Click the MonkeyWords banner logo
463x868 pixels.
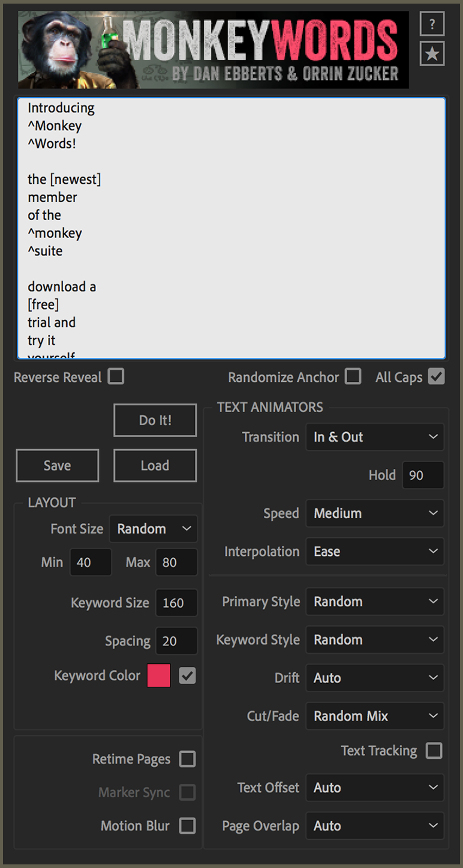point(214,50)
